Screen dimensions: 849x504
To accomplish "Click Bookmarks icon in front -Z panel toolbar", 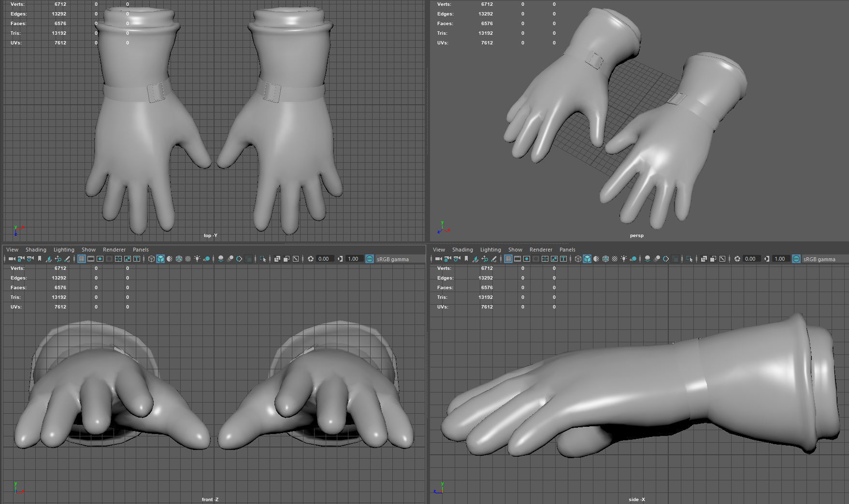I will coord(40,259).
